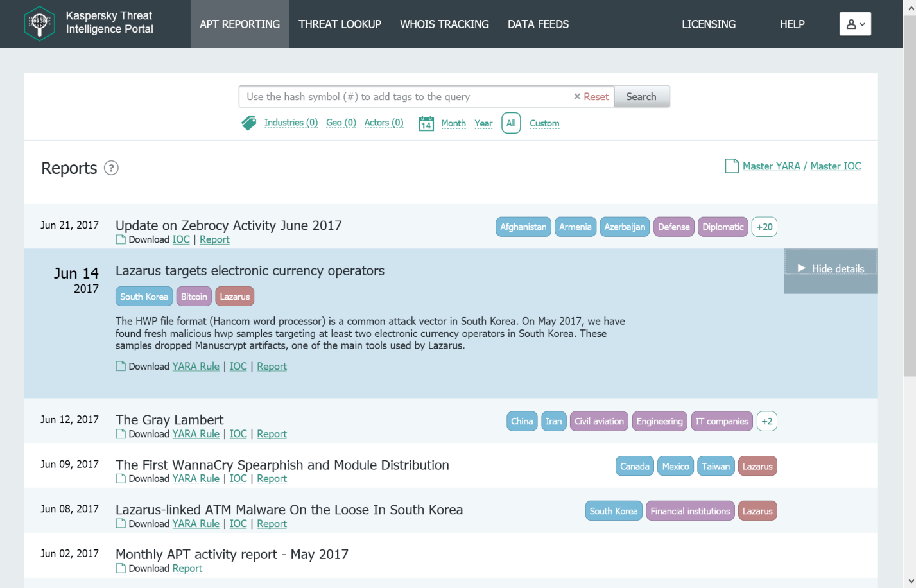Open the Zebrocy Report link

(x=214, y=239)
